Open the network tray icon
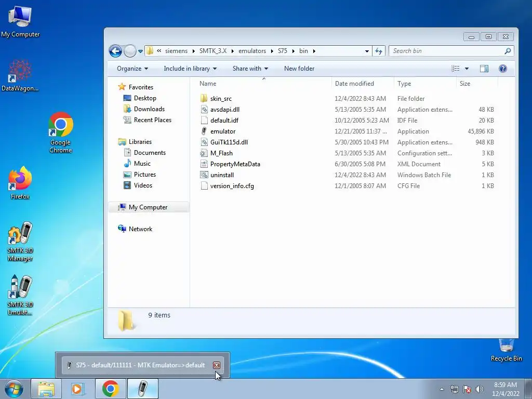Viewport: 532px width, 399px height. (454, 389)
